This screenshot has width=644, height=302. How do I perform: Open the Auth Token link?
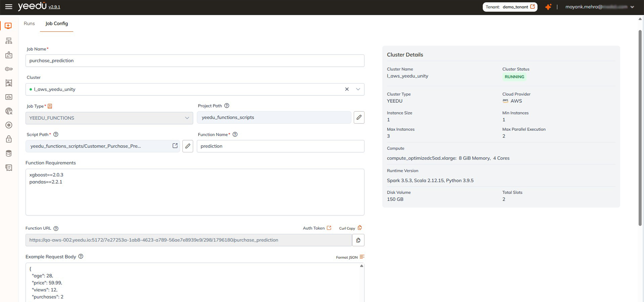pyautogui.click(x=317, y=228)
